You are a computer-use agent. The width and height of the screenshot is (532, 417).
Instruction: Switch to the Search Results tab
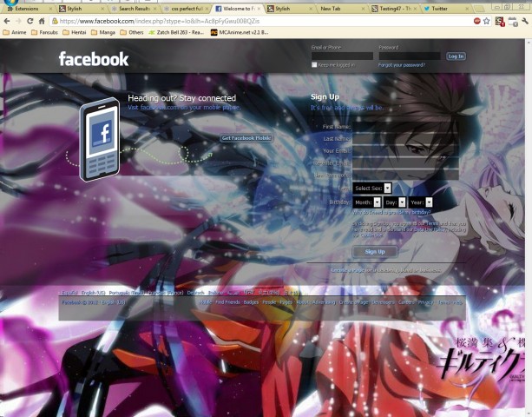pyautogui.click(x=135, y=9)
